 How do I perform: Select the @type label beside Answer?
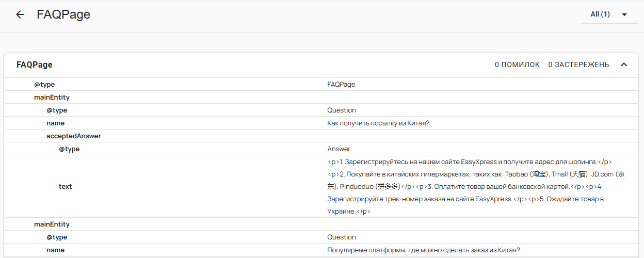(69, 149)
